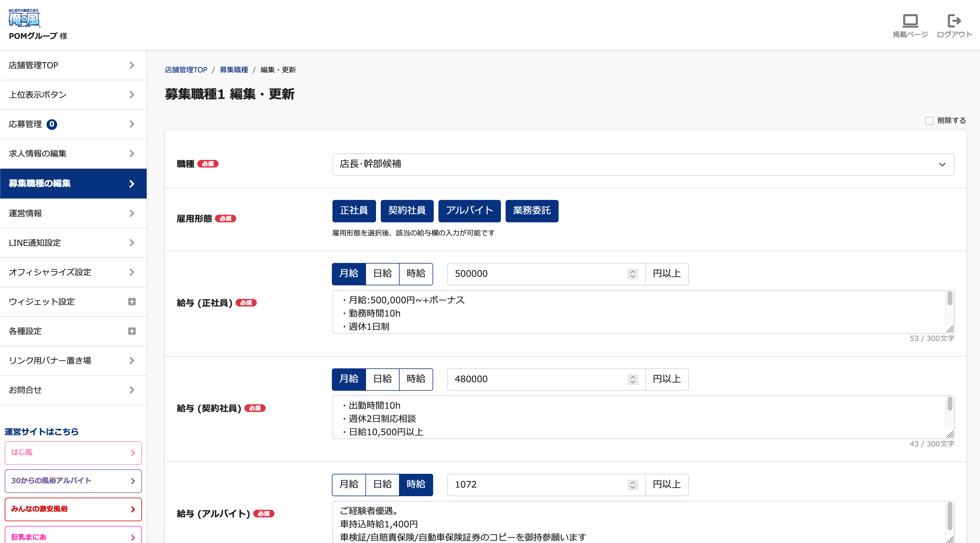The height and width of the screenshot is (543, 980).
Task: Click the 応募管理 count badge
Action: [52, 125]
